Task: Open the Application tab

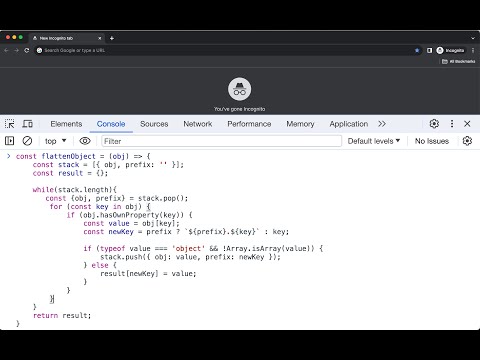Action: point(349,124)
